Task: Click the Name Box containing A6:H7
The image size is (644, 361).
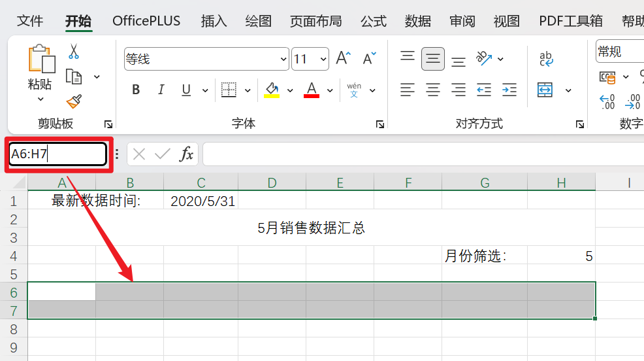Action: click(58, 154)
